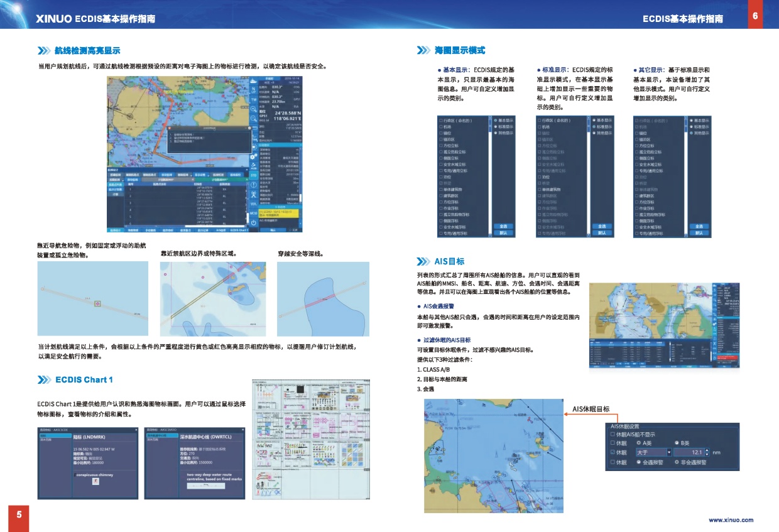This screenshot has height=532, width=779.
Task: Close the route check warning dialog
Action: pyautogui.click(x=249, y=128)
